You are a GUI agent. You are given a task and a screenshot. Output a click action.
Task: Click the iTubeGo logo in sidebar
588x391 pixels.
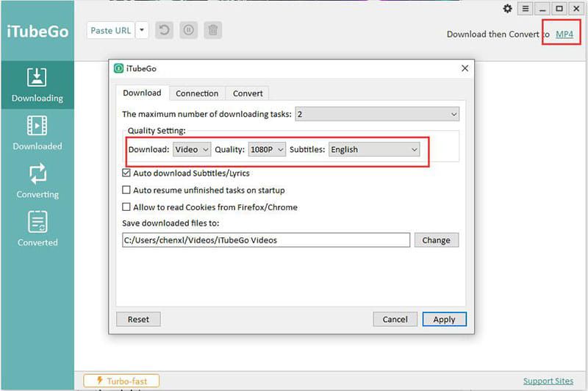click(37, 32)
